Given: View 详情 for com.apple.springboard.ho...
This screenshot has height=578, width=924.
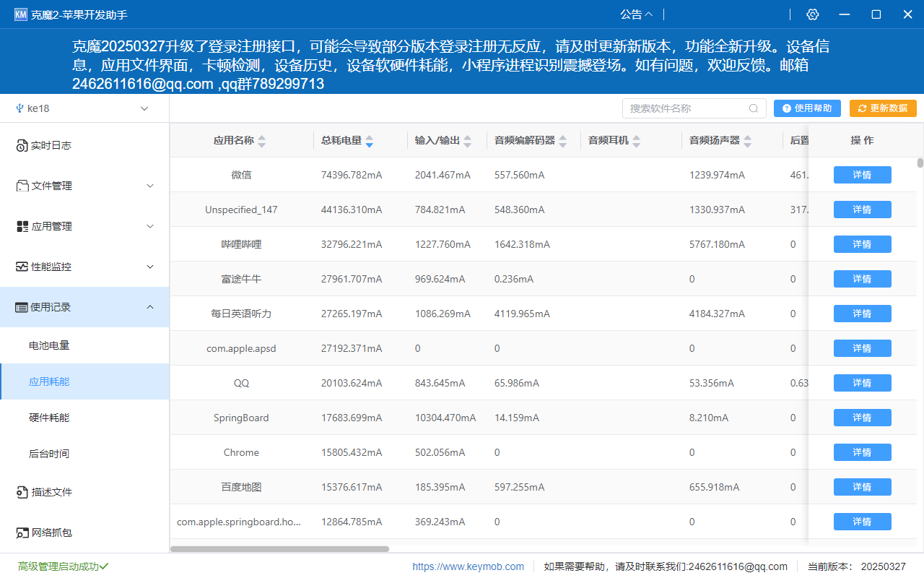Looking at the screenshot, I should point(862,522).
